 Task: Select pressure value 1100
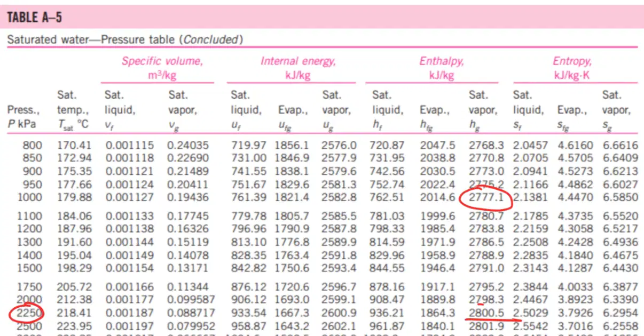click(29, 216)
